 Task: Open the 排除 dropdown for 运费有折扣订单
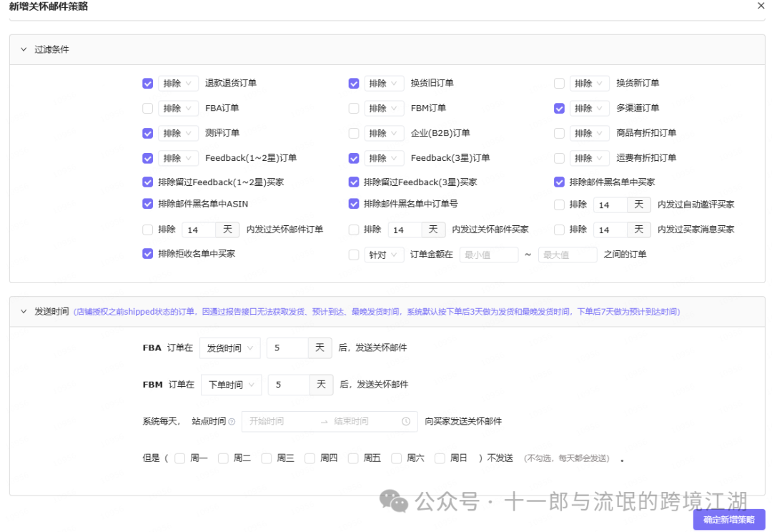pyautogui.click(x=589, y=158)
